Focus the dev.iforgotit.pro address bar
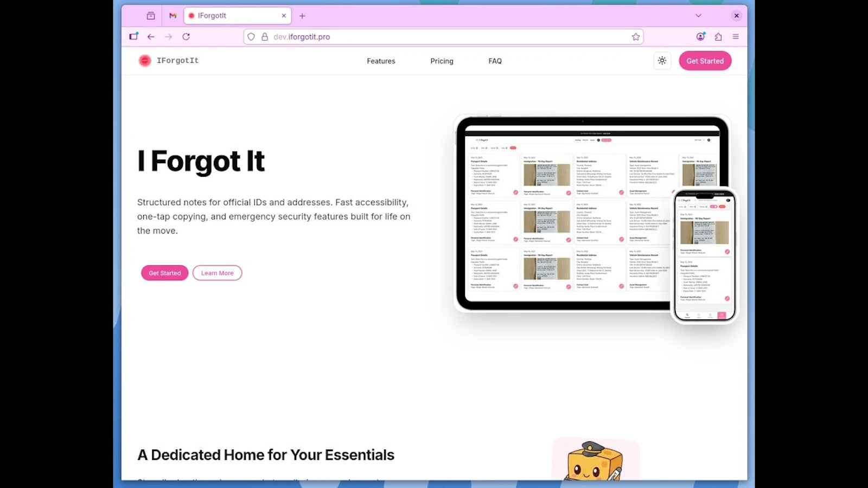 443,37
